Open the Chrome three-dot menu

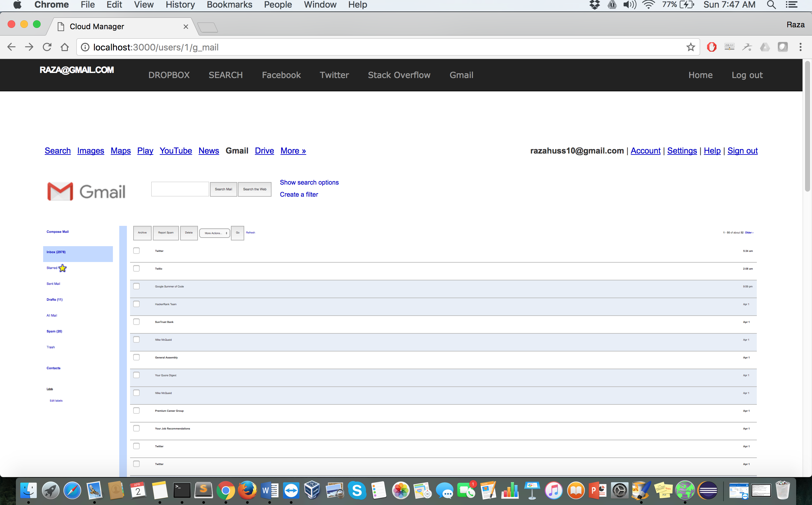tap(800, 47)
